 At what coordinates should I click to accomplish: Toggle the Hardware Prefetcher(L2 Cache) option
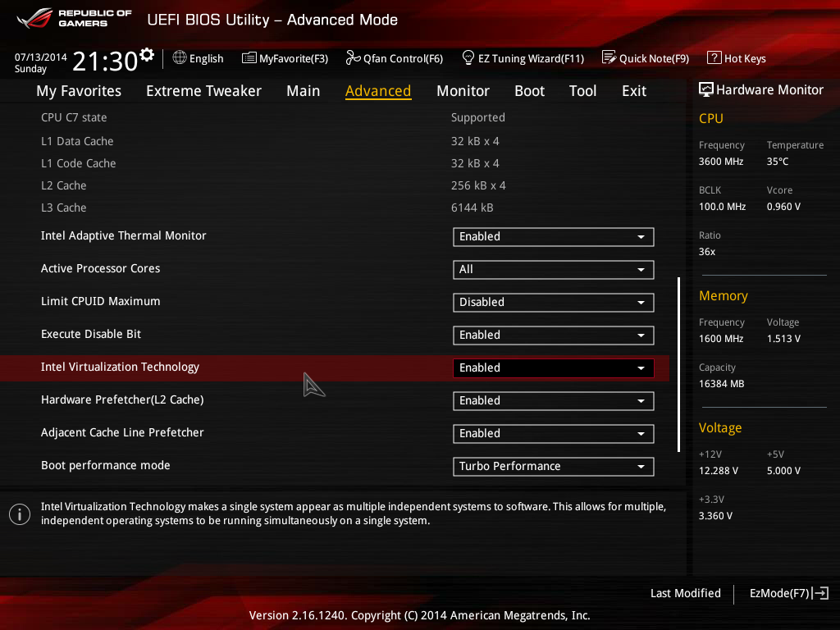click(x=553, y=401)
